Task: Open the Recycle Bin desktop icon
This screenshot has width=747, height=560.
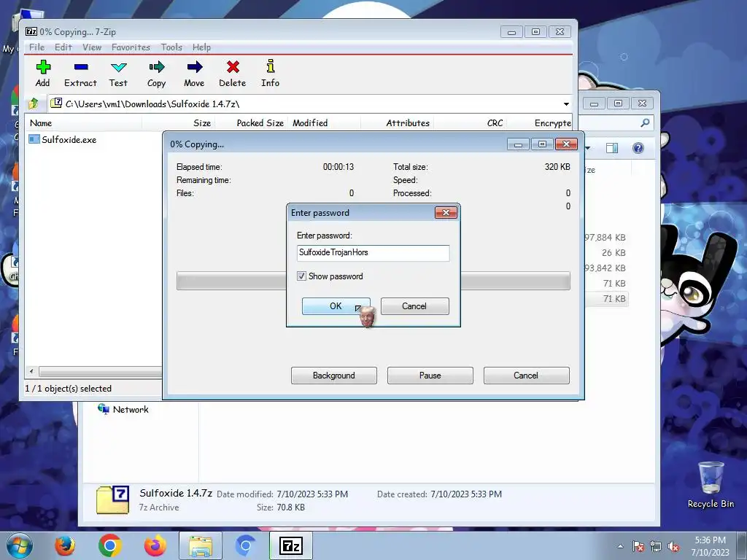Action: (711, 478)
